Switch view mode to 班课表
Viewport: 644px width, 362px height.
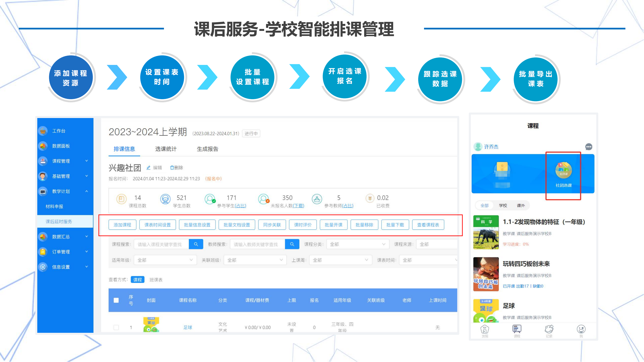[156, 280]
